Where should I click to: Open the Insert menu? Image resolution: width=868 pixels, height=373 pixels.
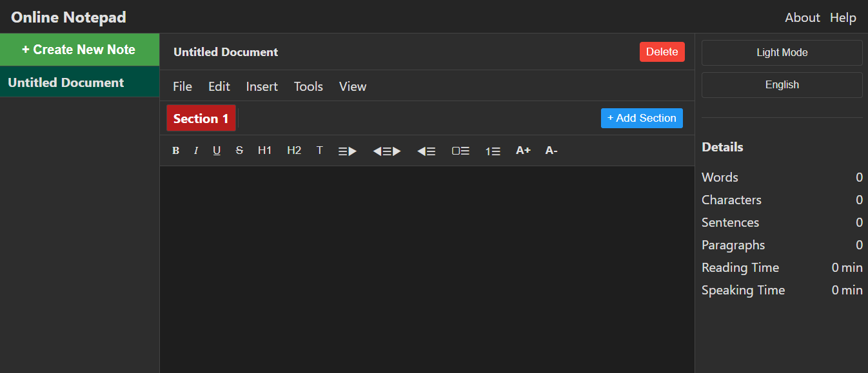[262, 86]
